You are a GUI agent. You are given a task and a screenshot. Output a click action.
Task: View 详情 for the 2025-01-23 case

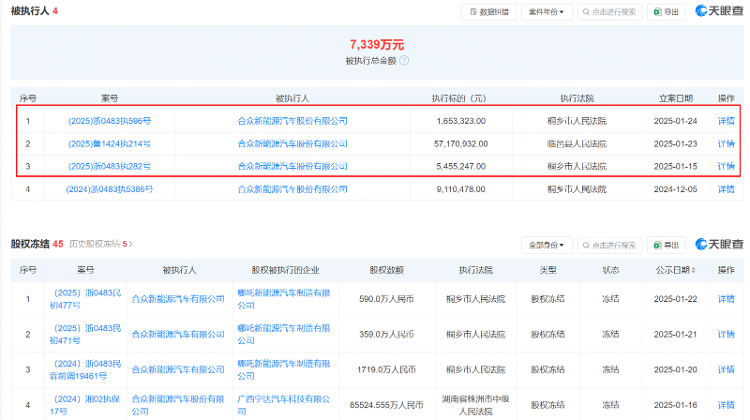726,144
